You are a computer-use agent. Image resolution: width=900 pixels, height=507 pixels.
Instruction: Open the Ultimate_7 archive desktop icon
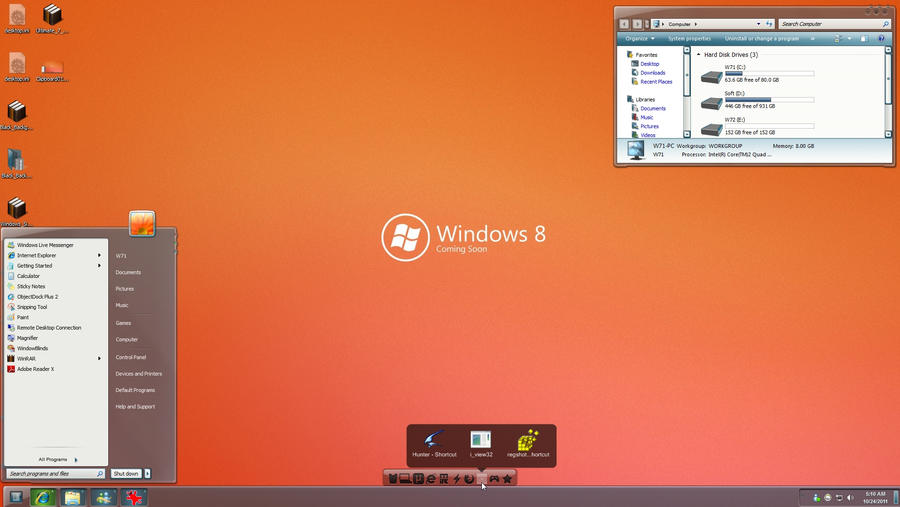52,19
